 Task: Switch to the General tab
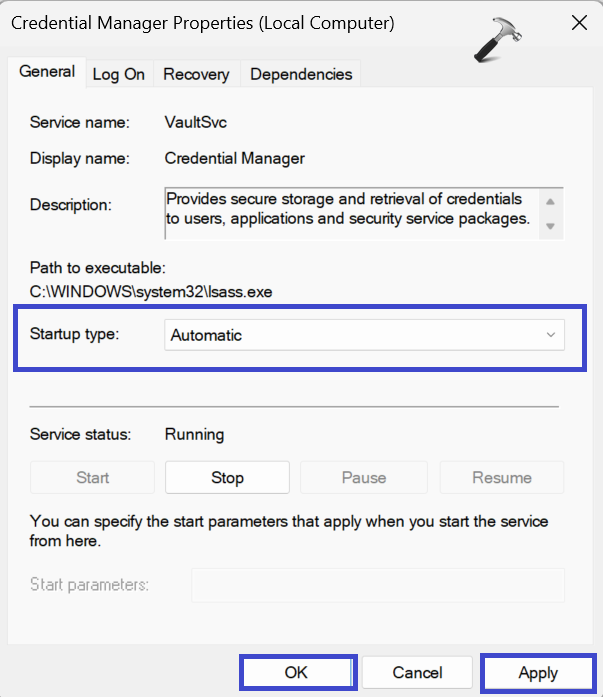[x=47, y=72]
